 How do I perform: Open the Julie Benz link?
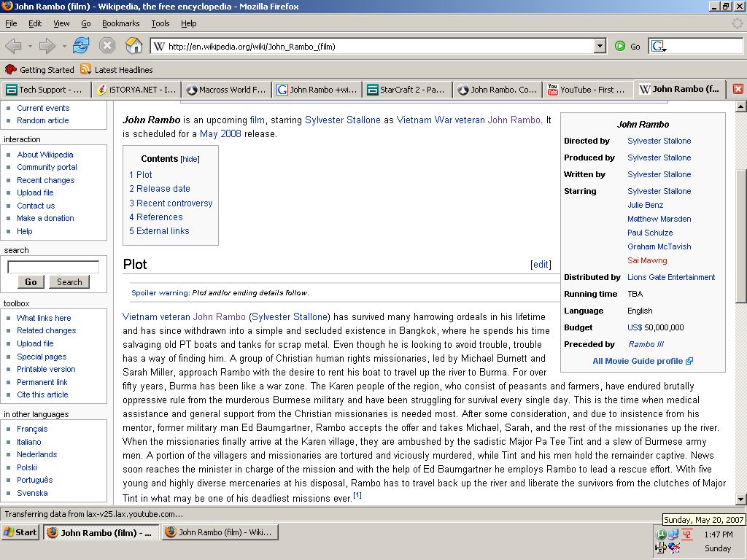(645, 205)
